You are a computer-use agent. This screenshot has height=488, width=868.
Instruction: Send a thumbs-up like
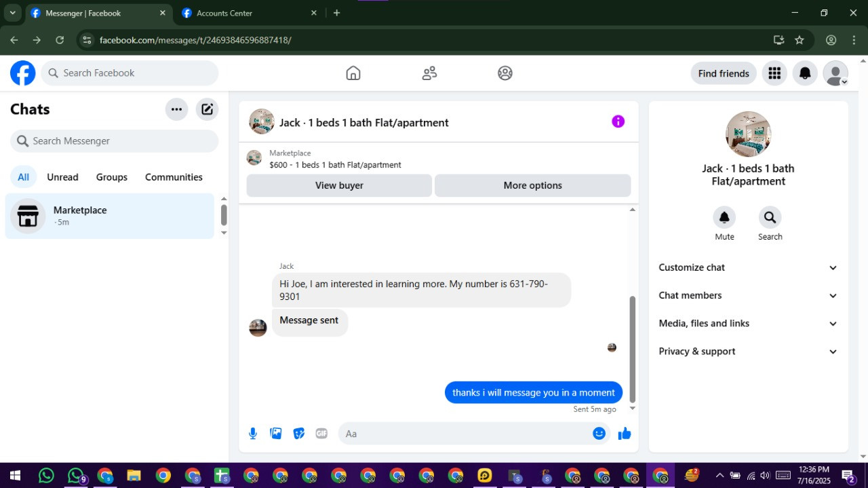(x=625, y=433)
